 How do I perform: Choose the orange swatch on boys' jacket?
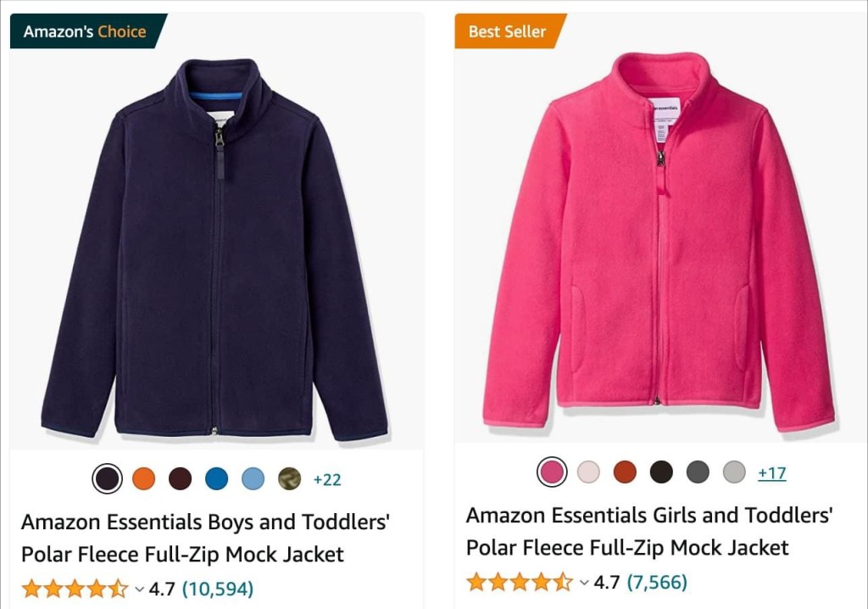[144, 479]
